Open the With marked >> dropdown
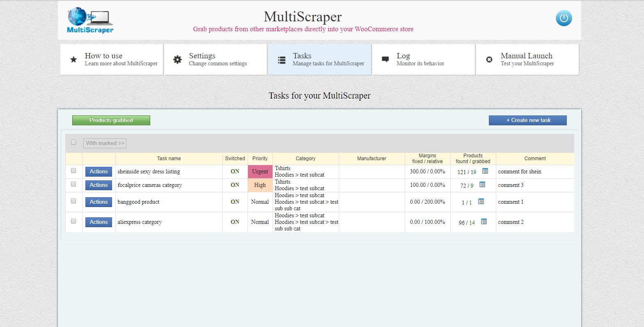644x327 pixels. coord(105,143)
